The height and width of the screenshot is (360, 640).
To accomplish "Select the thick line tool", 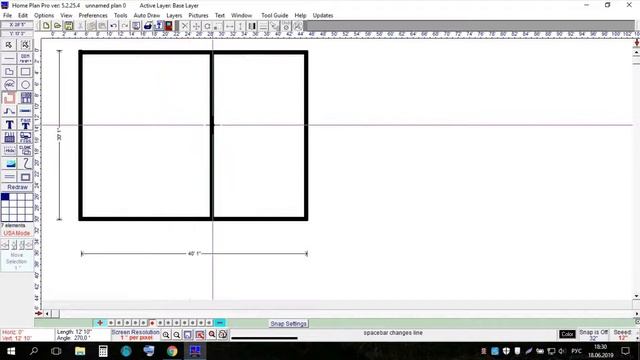I will point(25,111).
